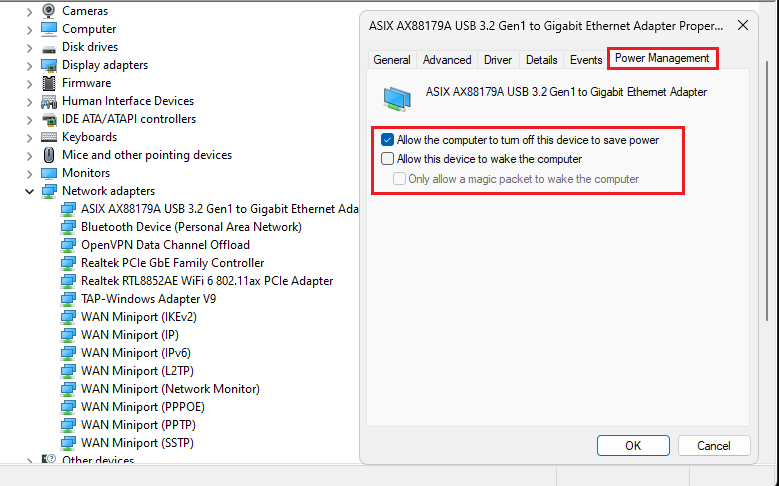779x486 pixels.
Task: Click the Keyboards category icon
Action: click(x=49, y=137)
